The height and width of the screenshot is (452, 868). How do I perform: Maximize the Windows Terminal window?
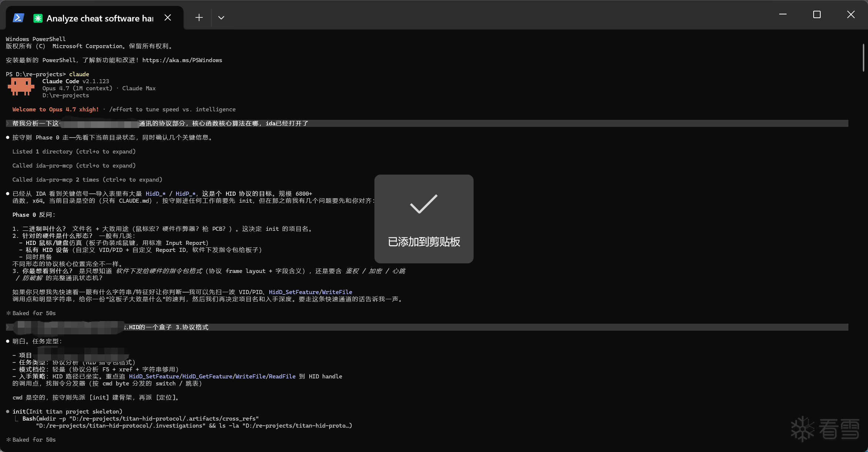[x=817, y=14]
